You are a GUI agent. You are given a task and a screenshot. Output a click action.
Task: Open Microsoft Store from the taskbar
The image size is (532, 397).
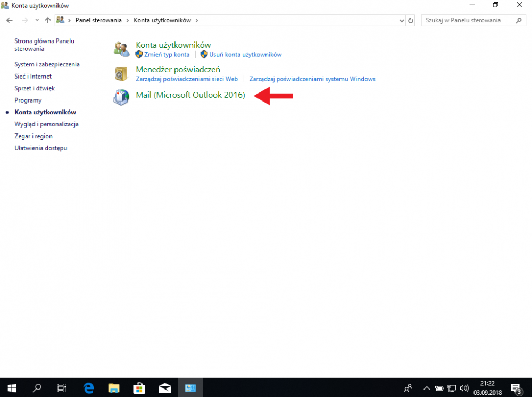pos(139,388)
